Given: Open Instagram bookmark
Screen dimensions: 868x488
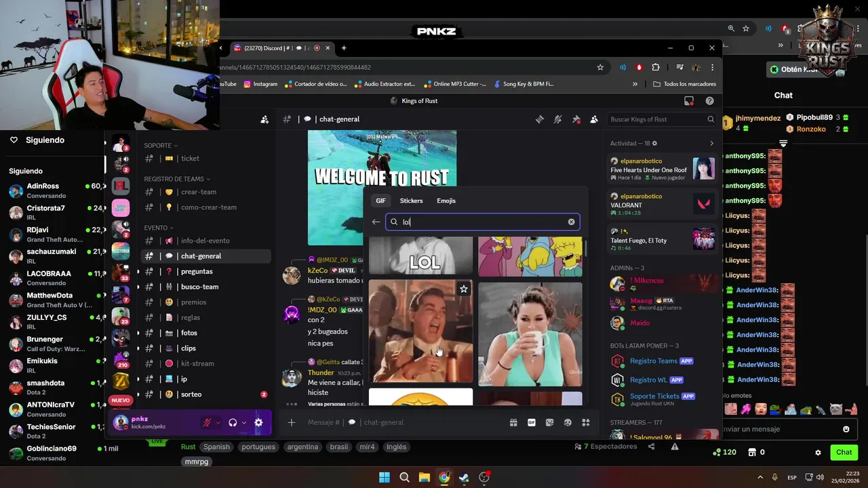Looking at the screenshot, I should [260, 84].
